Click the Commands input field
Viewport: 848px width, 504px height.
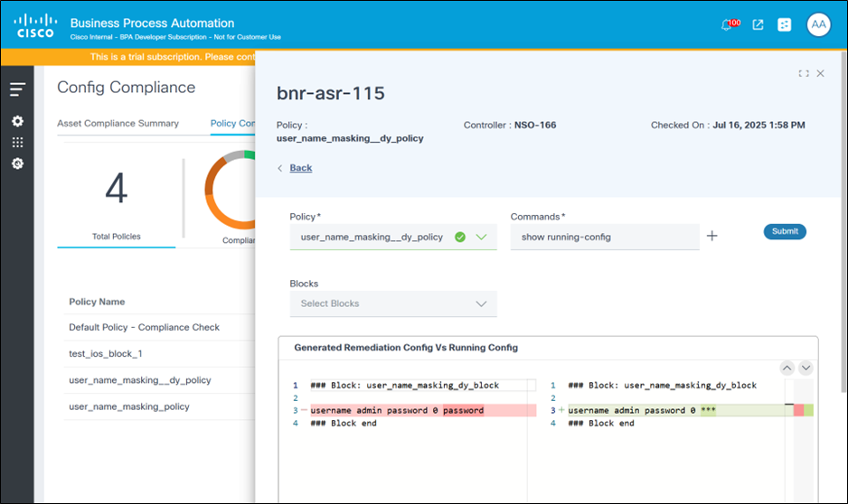[604, 237]
